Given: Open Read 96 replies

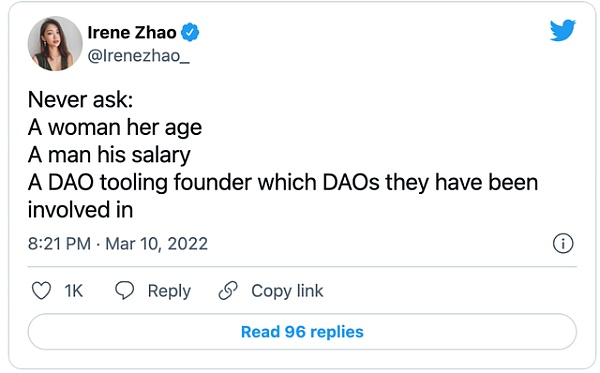Looking at the screenshot, I should click(x=302, y=332).
